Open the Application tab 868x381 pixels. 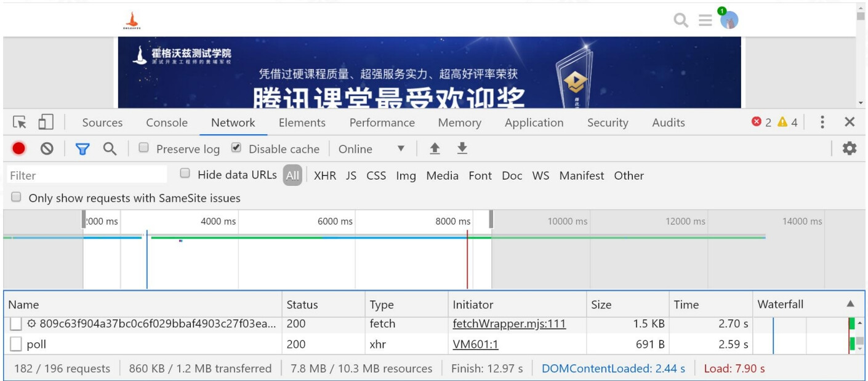[x=534, y=122]
